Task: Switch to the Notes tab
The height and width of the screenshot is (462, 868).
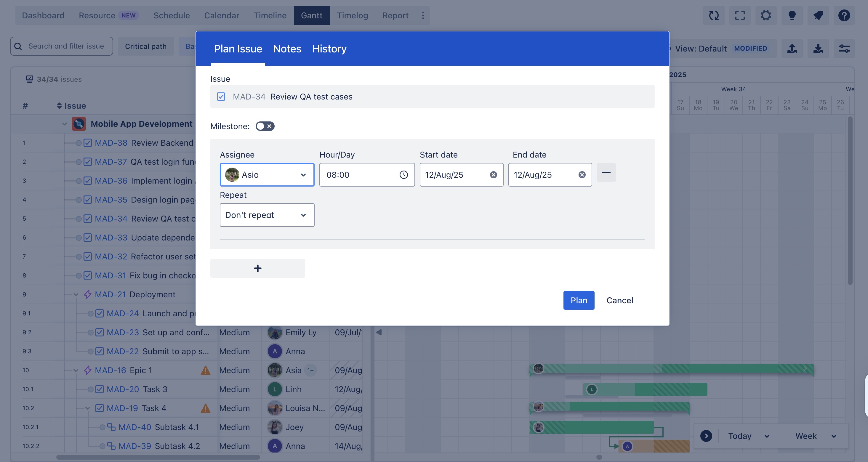Action: click(287, 49)
